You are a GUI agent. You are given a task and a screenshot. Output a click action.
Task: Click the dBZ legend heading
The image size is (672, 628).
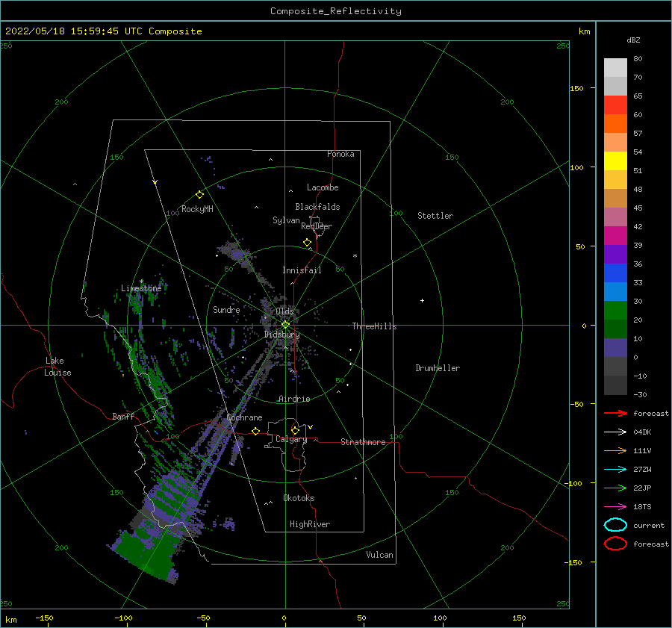tap(633, 40)
